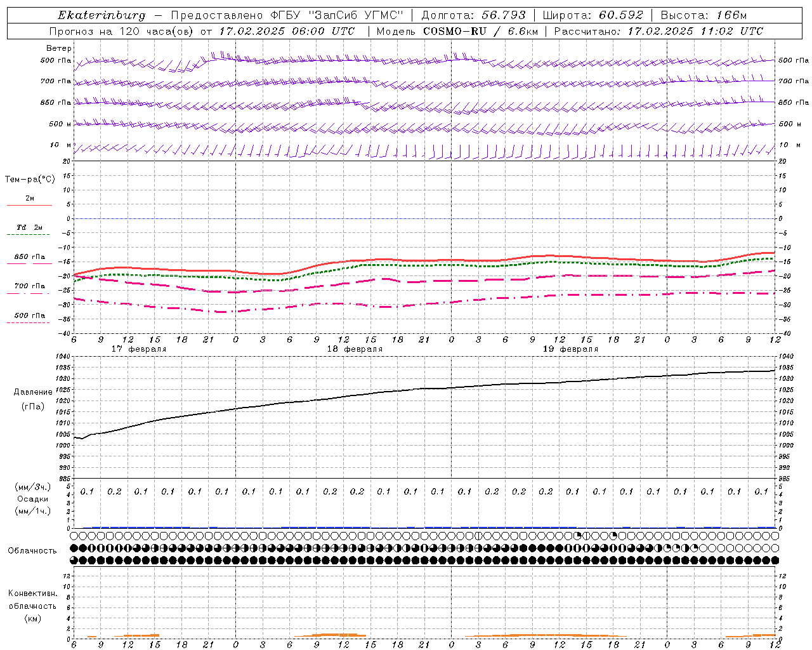812x650 pixels.
Task: Click the "Долгота: 56.793" value
Action: (473, 15)
